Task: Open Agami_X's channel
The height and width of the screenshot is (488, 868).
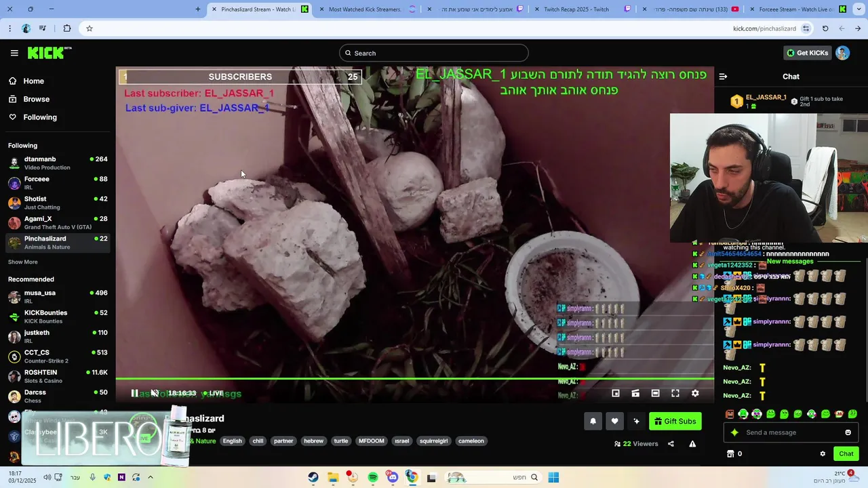Action: click(x=58, y=222)
